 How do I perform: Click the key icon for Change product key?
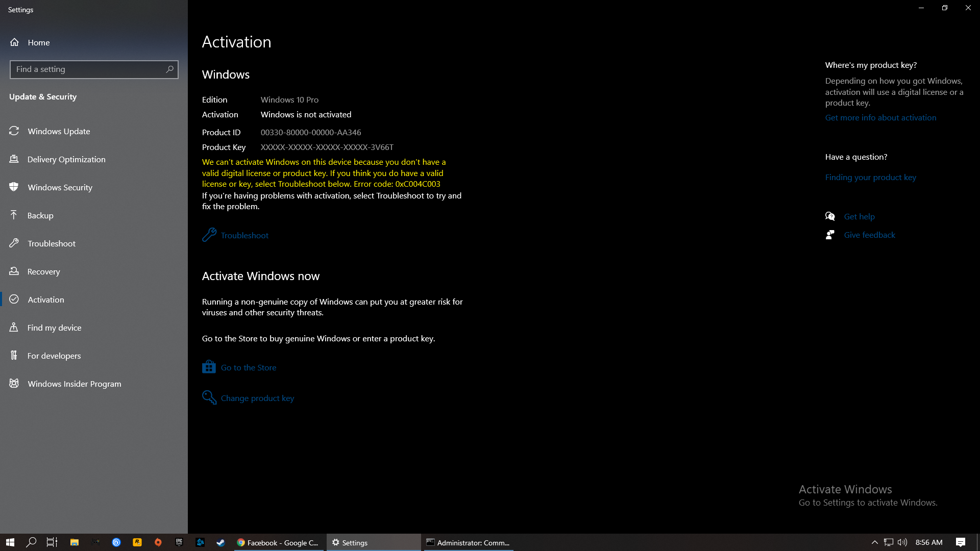[x=209, y=397]
